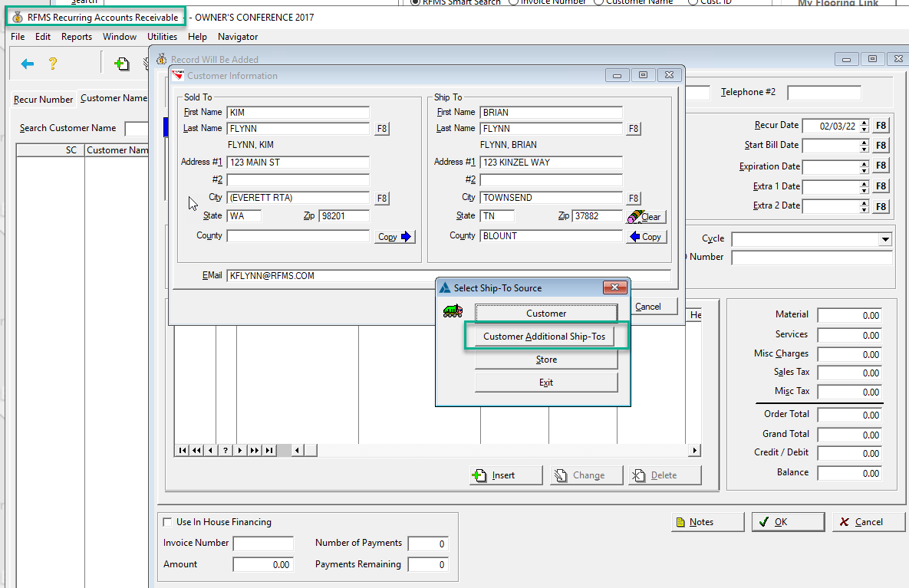The height and width of the screenshot is (588, 909).
Task: Click the Number of Payments field
Action: click(x=428, y=544)
